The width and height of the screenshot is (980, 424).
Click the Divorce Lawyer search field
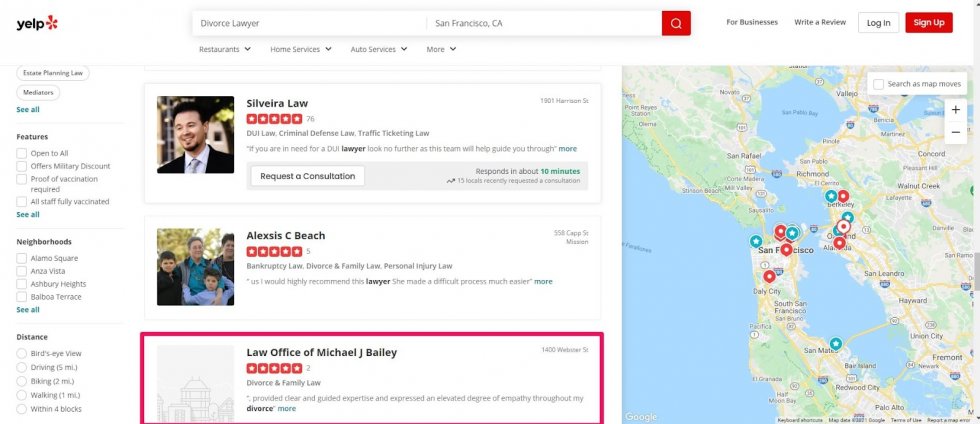pos(309,23)
